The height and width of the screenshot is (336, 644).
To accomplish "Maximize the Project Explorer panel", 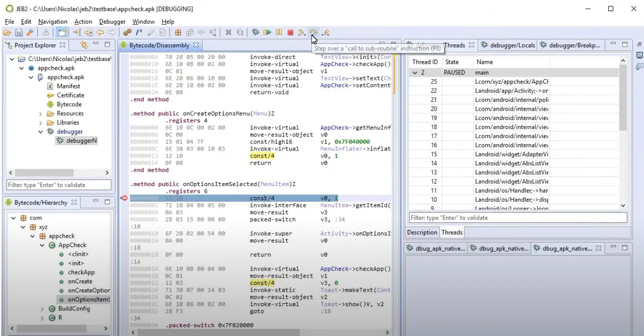I will tap(107, 45).
